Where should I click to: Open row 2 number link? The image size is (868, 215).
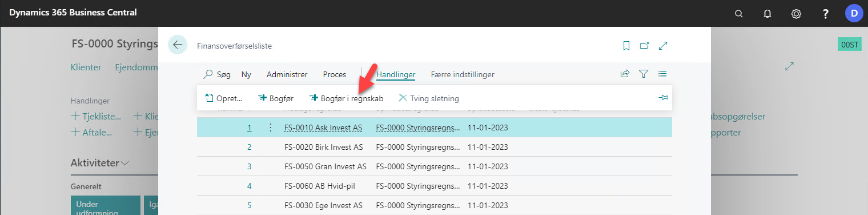pyautogui.click(x=249, y=147)
